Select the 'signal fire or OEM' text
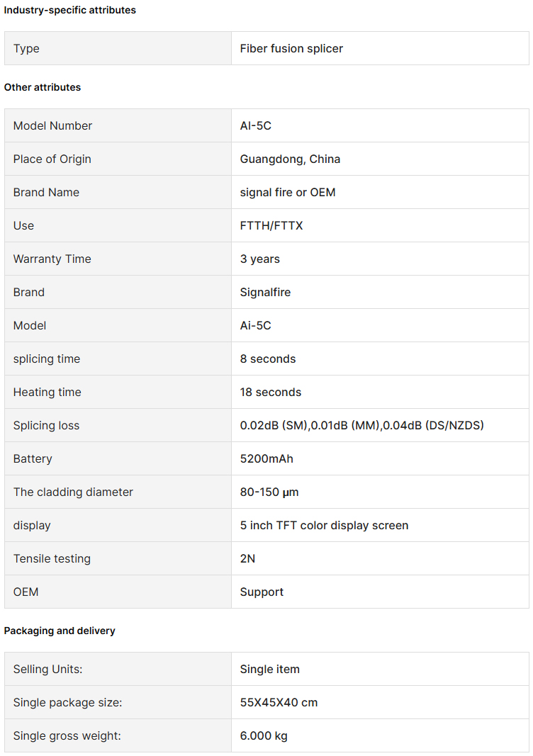 (288, 192)
